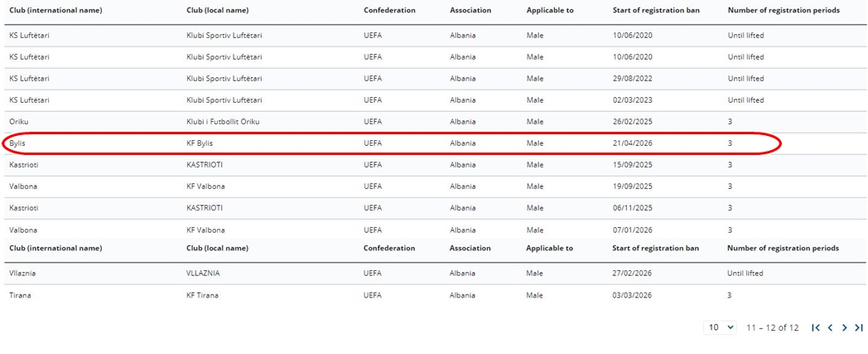
Task: Click the Vllaznia international club name
Action: tap(22, 273)
